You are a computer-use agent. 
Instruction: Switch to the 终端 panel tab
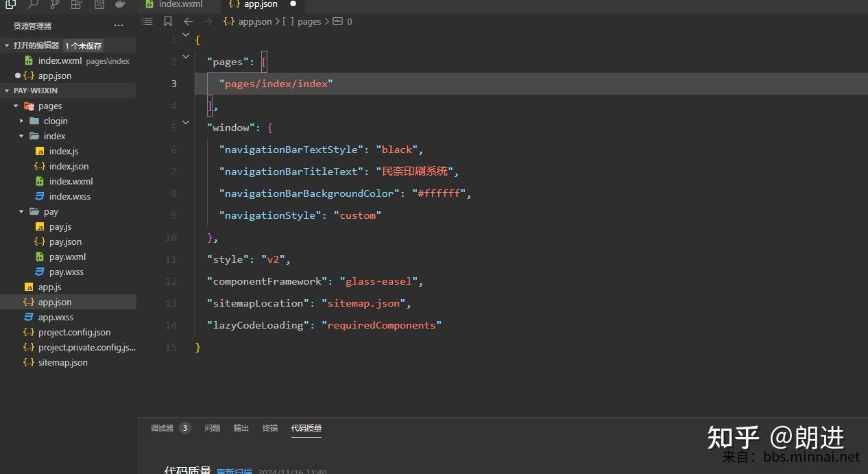(x=270, y=428)
